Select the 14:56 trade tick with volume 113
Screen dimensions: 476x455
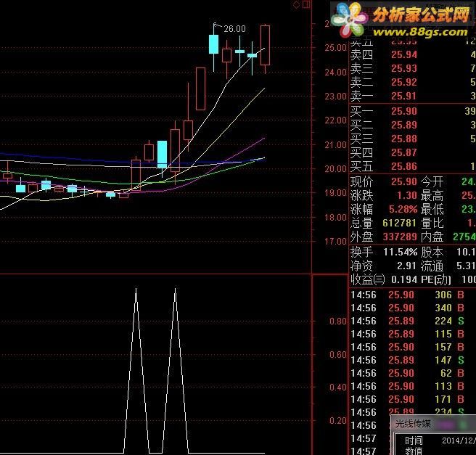[x=407, y=386]
